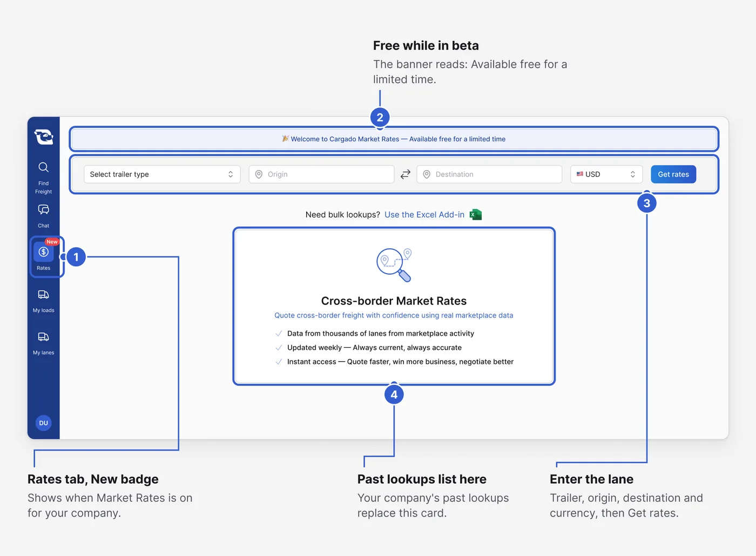Select the Rates tab label

pyautogui.click(x=44, y=268)
